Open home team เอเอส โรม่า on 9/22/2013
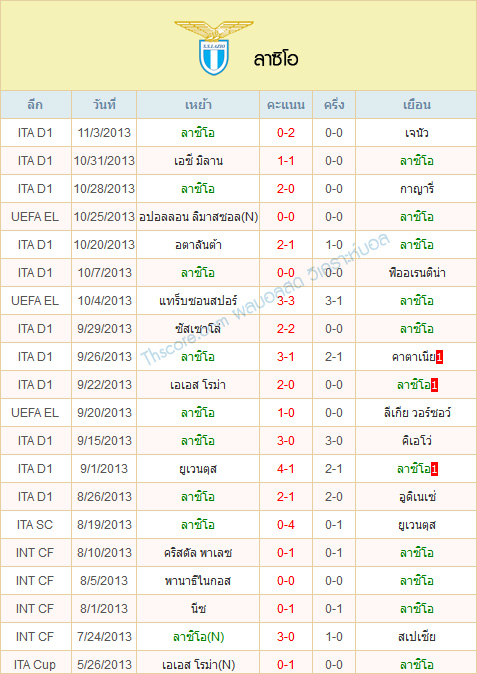Image resolution: width=477 pixels, height=674 pixels. 198,385
